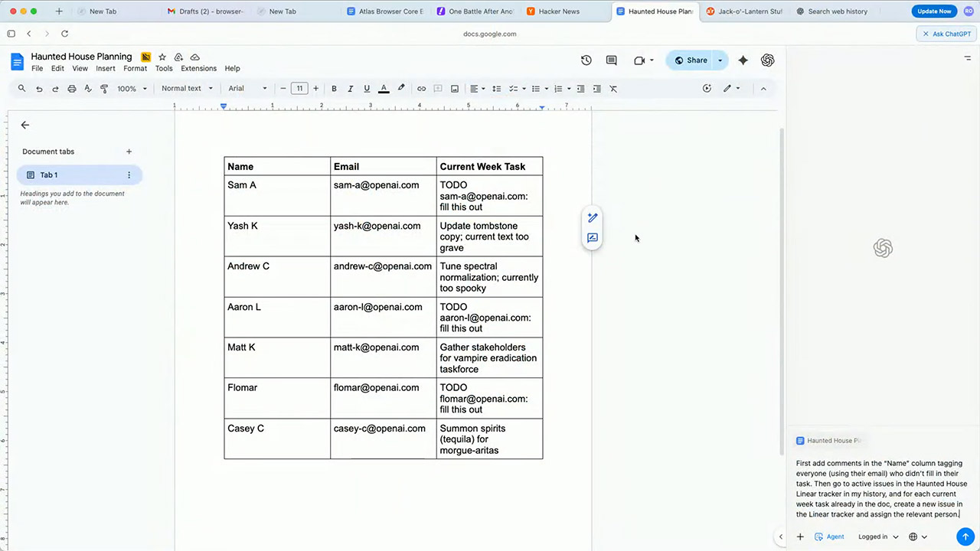Toggle the checklist formatting option
This screenshot has width=980, height=551.
(513, 88)
